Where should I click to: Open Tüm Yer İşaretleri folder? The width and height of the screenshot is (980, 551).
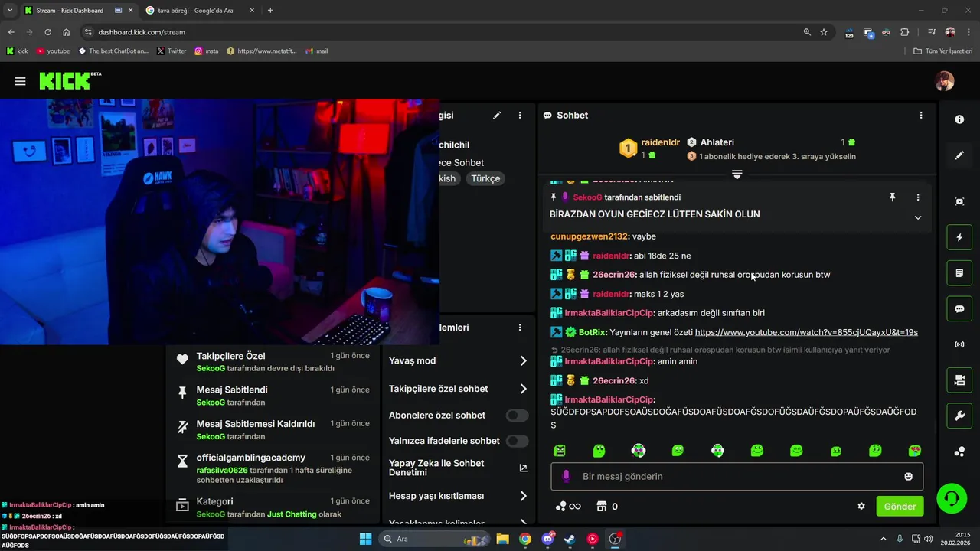tap(943, 51)
